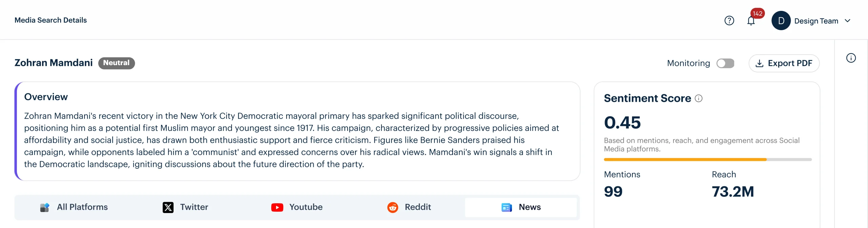Open the notifications bell icon

(x=751, y=21)
